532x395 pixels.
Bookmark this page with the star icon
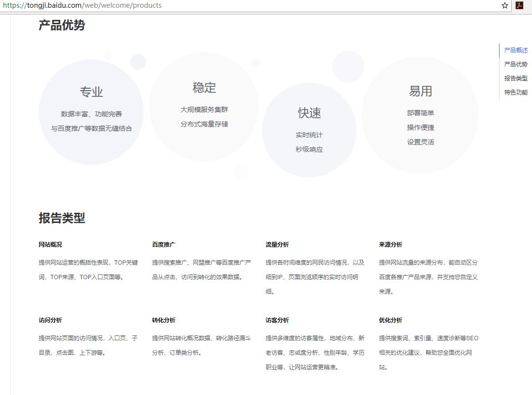(504, 5)
